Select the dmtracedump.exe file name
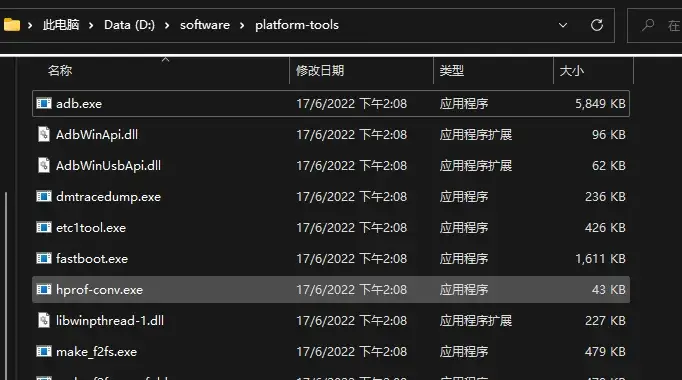Viewport: 682px width, 380px height. (108, 197)
